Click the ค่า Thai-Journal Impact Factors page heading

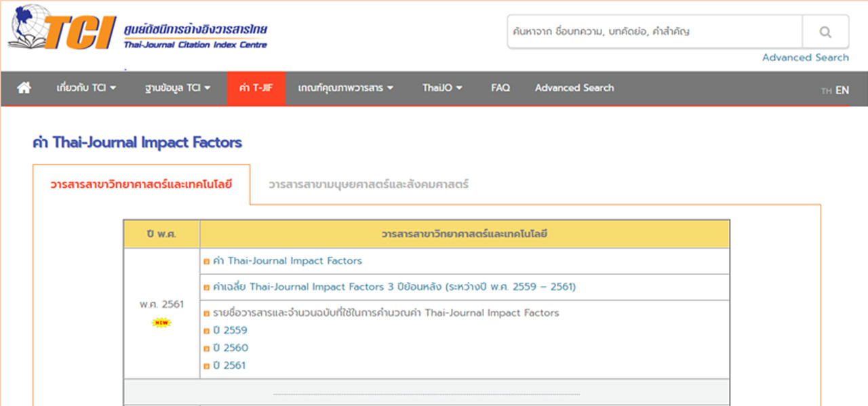pos(137,142)
